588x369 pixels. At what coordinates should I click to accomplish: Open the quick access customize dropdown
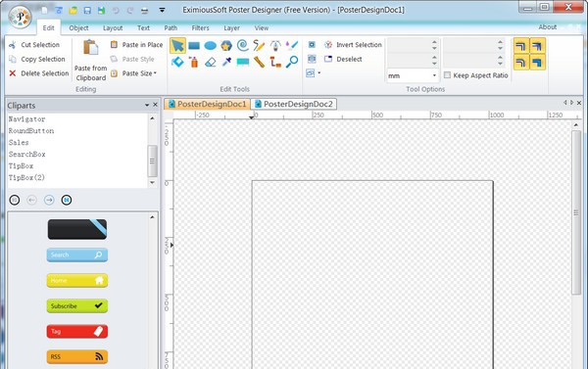(162, 11)
